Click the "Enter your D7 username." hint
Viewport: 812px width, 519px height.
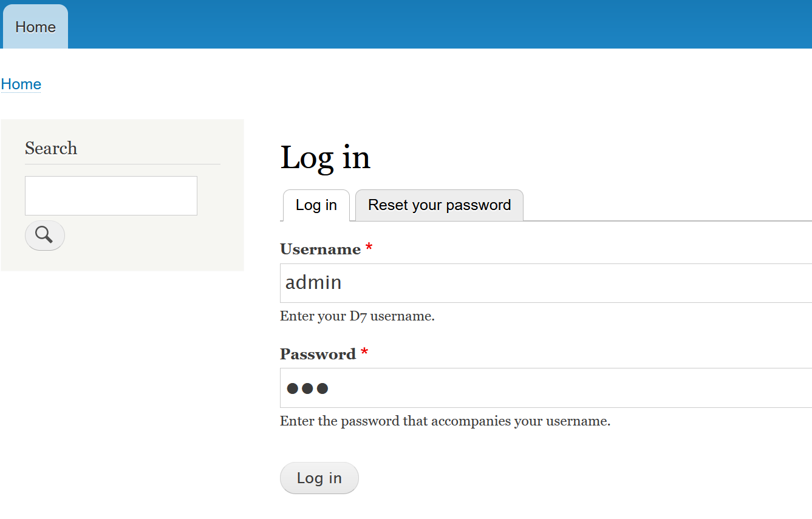click(357, 316)
